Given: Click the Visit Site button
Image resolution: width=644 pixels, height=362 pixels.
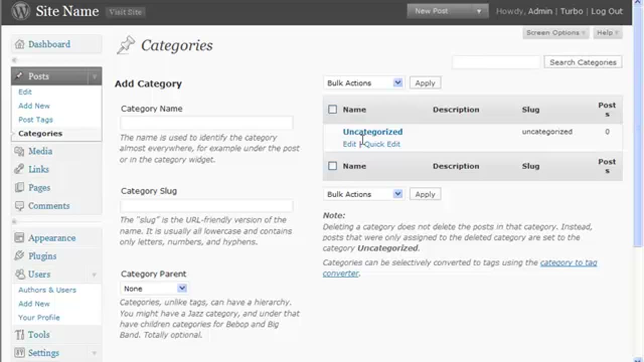Looking at the screenshot, I should (125, 12).
